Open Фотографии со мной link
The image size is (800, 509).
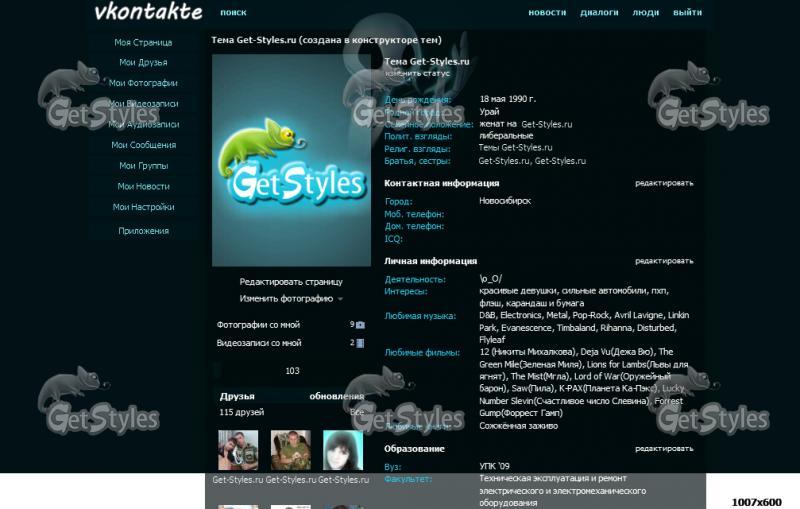258,325
